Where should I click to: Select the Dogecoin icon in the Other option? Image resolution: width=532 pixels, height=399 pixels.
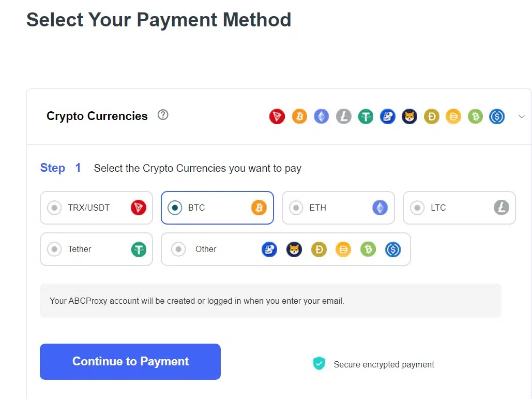pos(318,249)
